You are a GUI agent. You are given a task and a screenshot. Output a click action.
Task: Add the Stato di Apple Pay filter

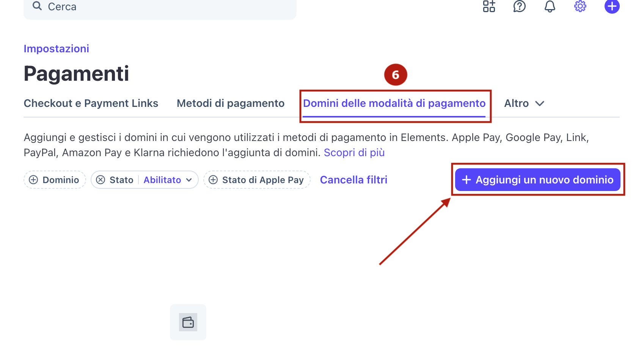tap(257, 180)
